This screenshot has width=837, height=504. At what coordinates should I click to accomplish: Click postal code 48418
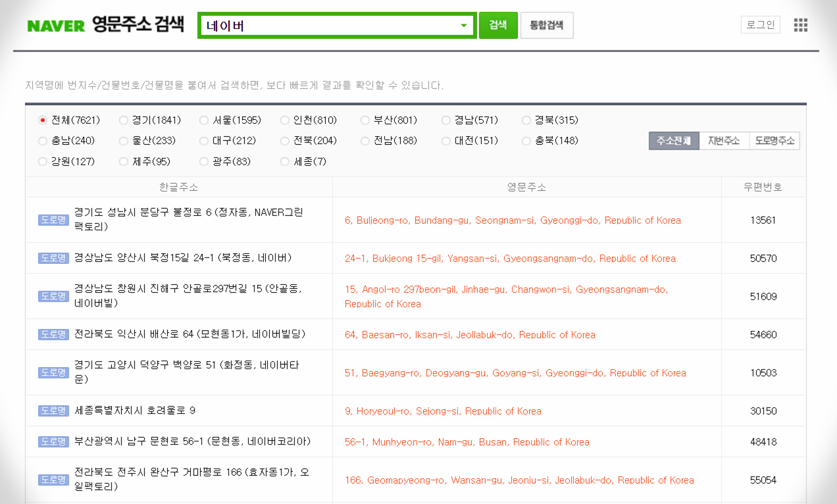click(763, 442)
